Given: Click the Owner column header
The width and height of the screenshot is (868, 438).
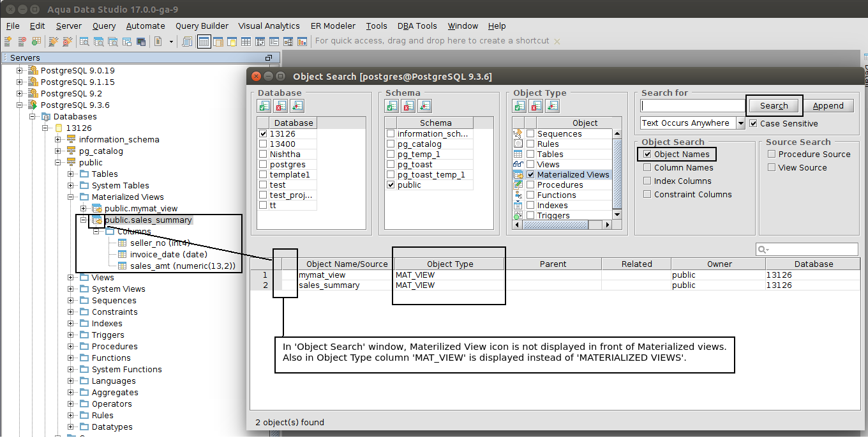Looking at the screenshot, I should 719,264.
